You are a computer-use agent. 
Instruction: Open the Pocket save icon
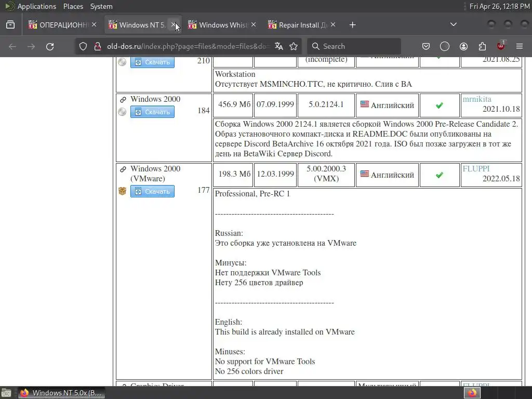coord(426,46)
